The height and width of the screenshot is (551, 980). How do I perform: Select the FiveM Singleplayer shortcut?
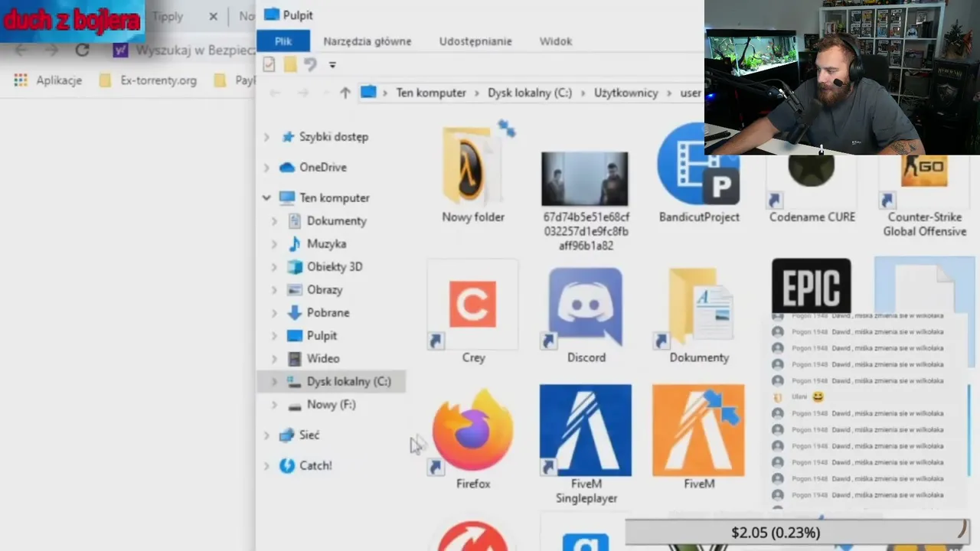(x=586, y=445)
